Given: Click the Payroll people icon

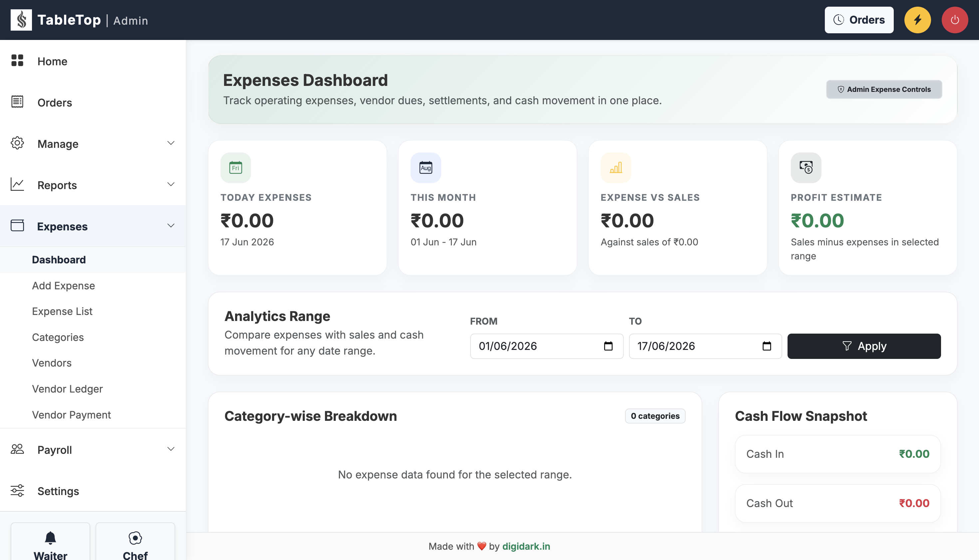Looking at the screenshot, I should (17, 449).
